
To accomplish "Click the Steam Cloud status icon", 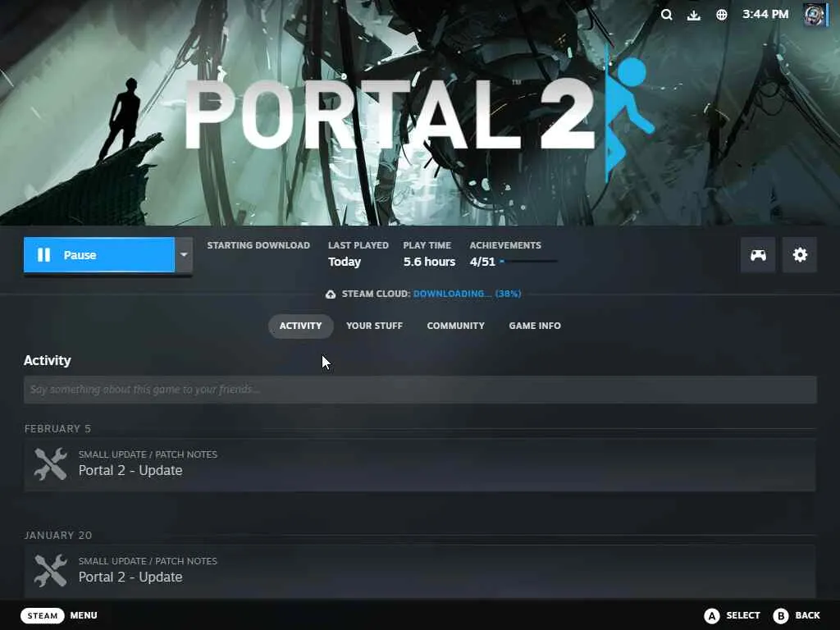I will click(x=331, y=294).
